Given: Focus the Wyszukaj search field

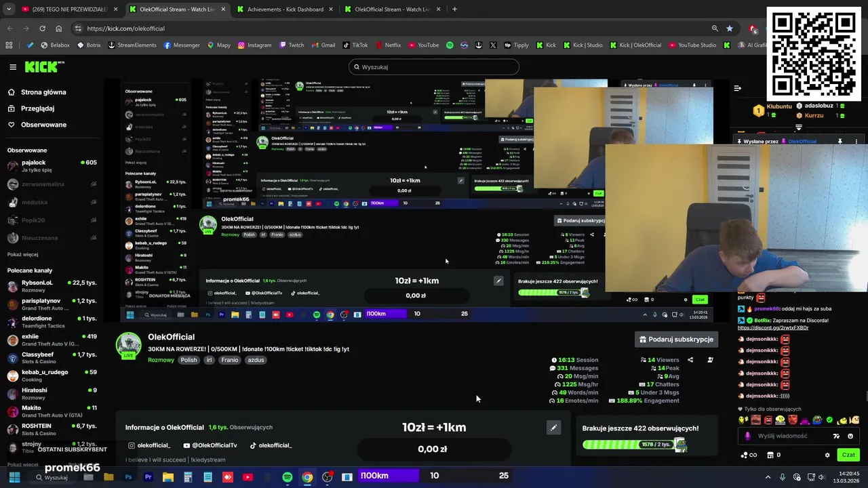Looking at the screenshot, I should click(434, 67).
